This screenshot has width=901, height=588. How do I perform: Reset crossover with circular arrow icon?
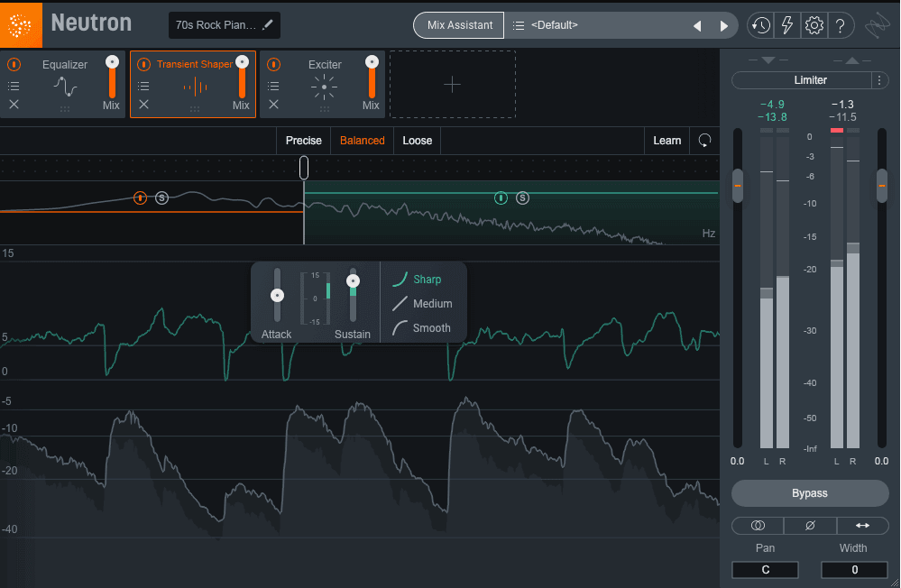[x=704, y=141]
